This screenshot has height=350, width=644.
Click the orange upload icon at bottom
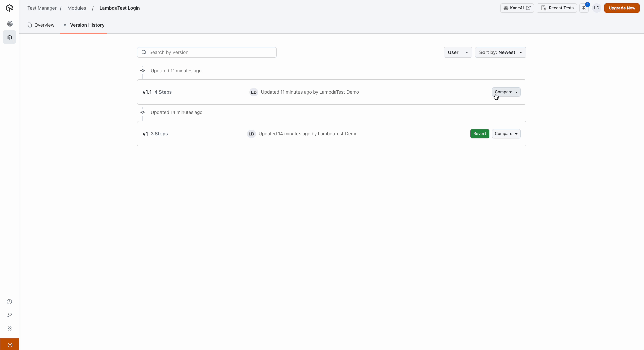point(9,345)
